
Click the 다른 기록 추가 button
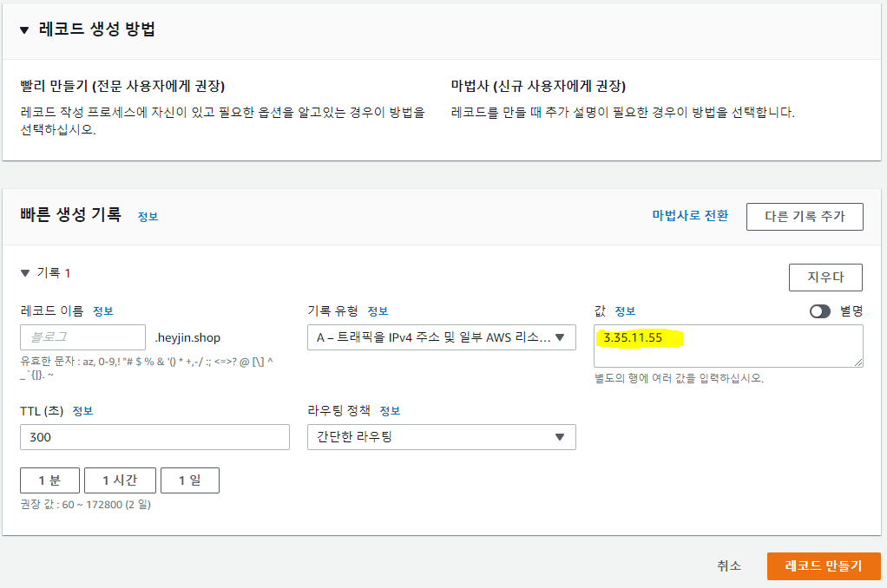804,216
